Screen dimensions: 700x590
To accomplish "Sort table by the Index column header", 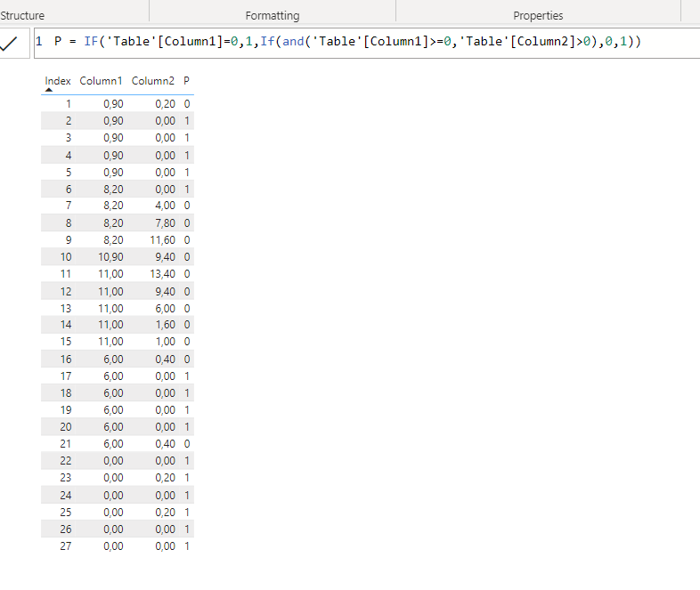I will coord(58,81).
